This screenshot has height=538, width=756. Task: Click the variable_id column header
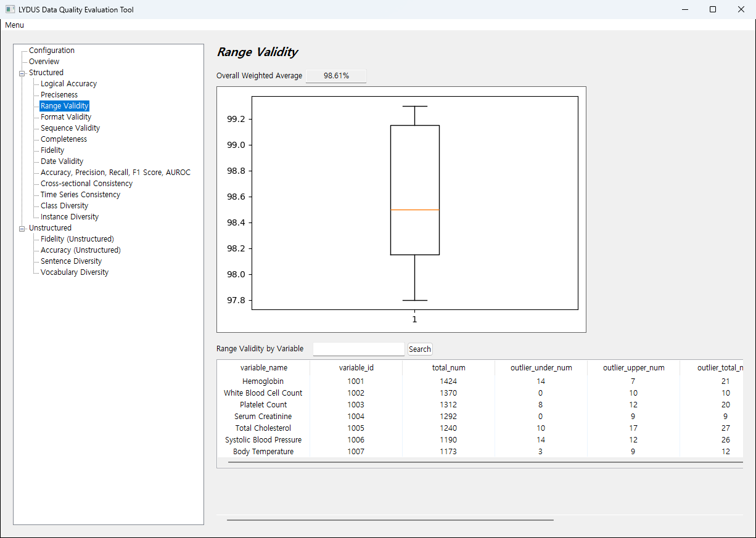click(356, 368)
